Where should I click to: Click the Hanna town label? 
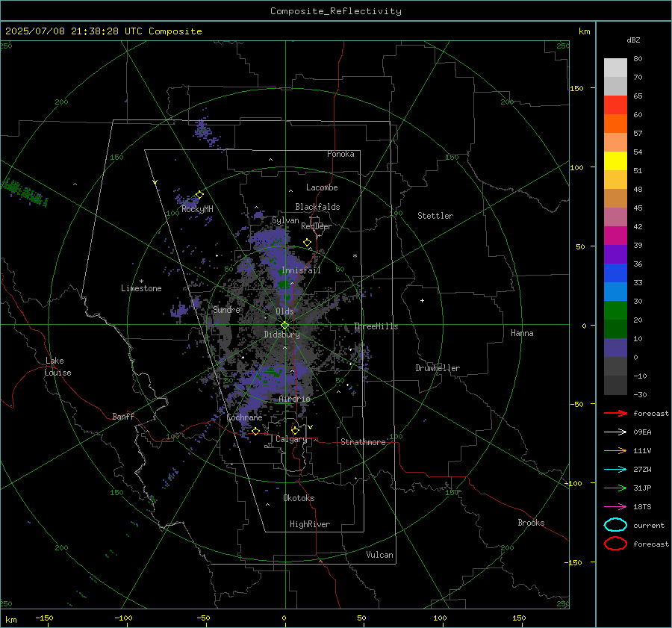(x=522, y=333)
